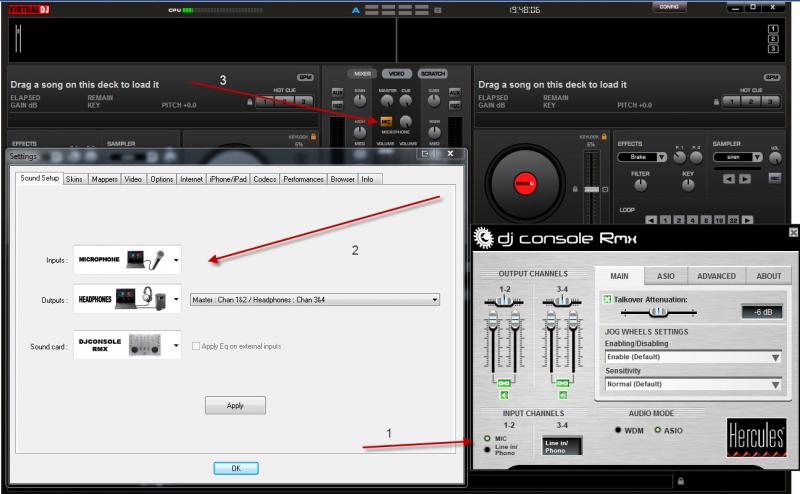Select the Mappers tab in Settings
Viewport: 800px width, 494px height.
pyautogui.click(x=105, y=179)
